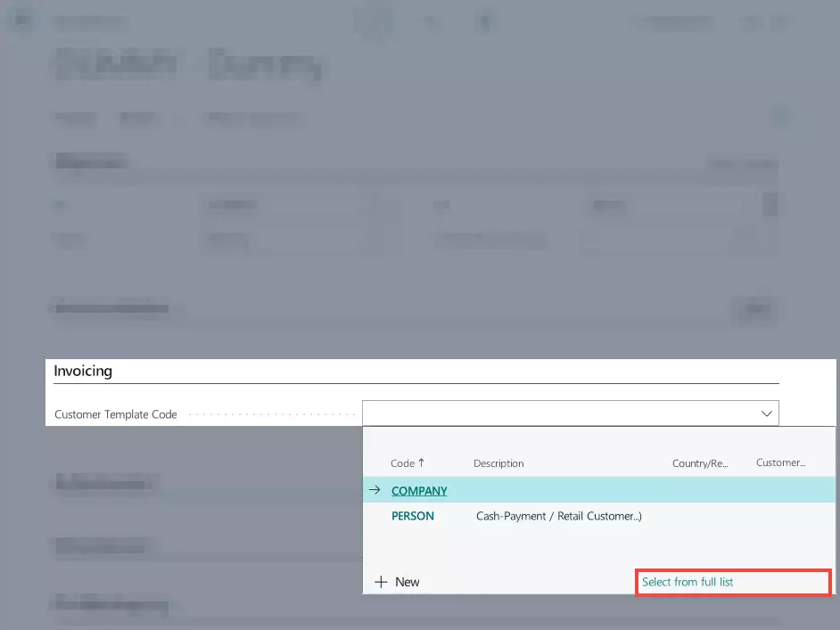The width and height of the screenshot is (840, 630).
Task: Switch to the Process action tab
Action: pos(74,118)
